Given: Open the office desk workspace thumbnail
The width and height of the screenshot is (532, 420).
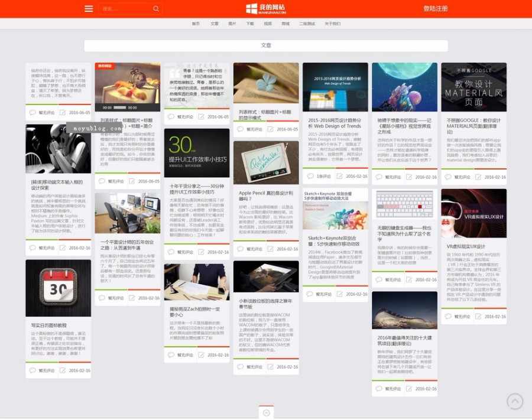Looking at the screenshot, I should (128, 213).
